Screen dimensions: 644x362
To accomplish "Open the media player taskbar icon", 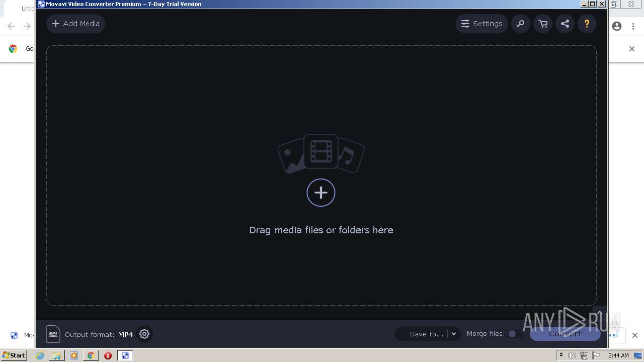I will (x=74, y=355).
